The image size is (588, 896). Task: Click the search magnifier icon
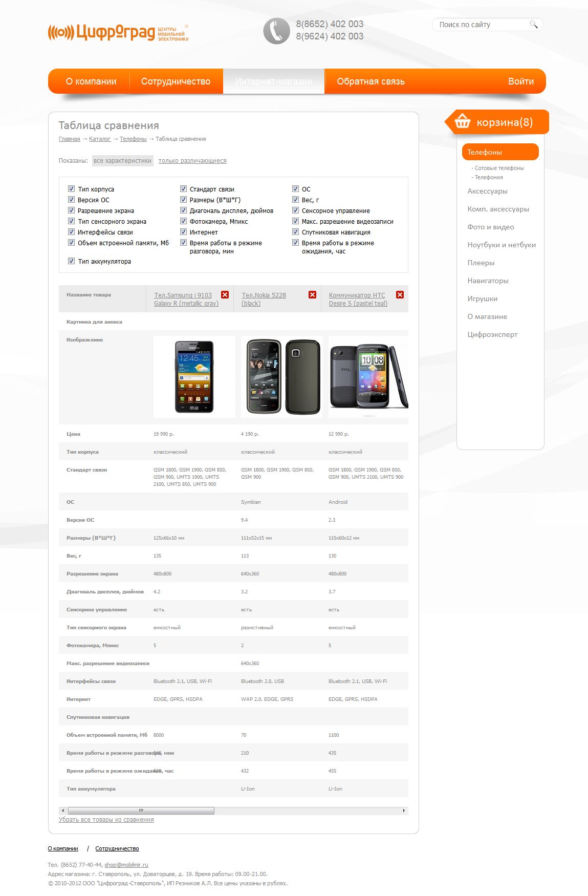click(533, 24)
